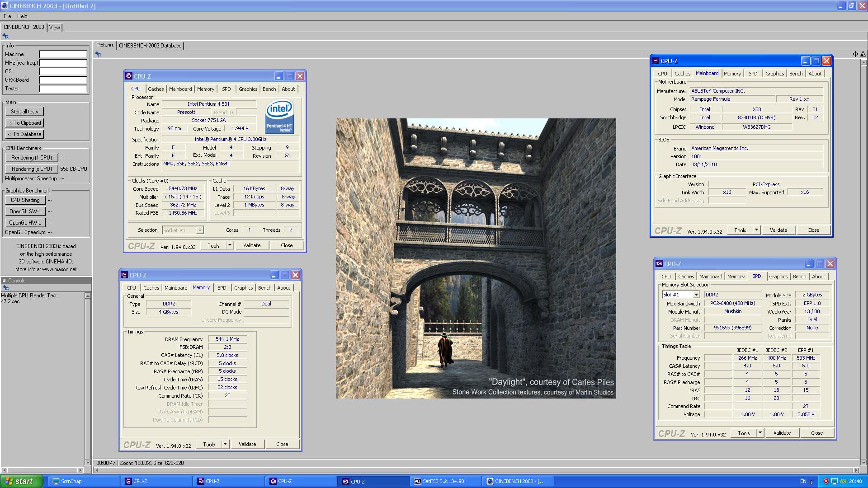The width and height of the screenshot is (868, 488).
Task: Open About tab in the Mainboard window
Action: click(x=815, y=74)
